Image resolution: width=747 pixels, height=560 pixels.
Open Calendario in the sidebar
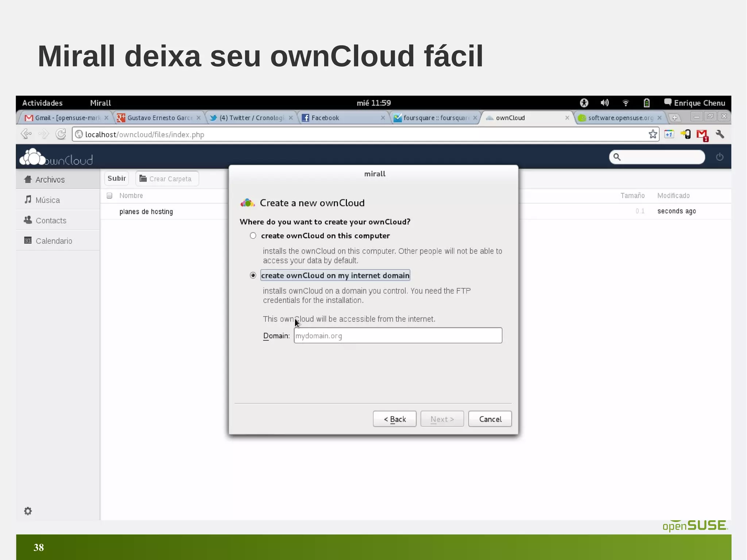(58, 241)
